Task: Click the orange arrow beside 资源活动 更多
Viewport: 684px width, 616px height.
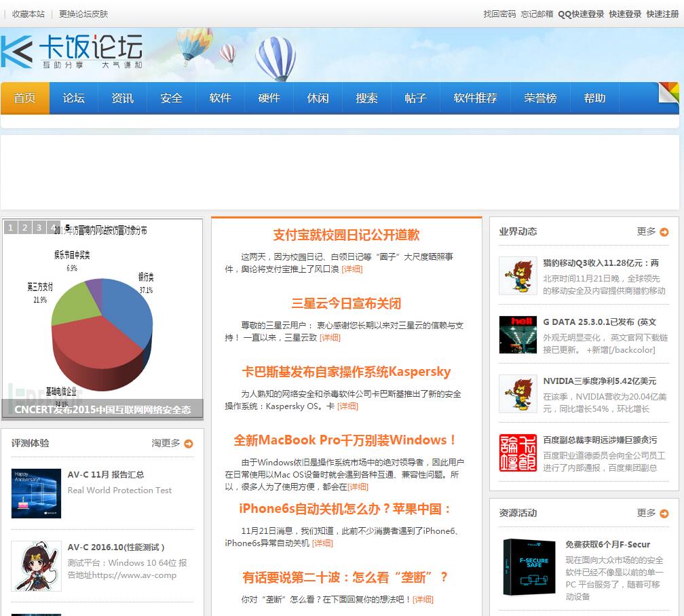Action: 664,514
